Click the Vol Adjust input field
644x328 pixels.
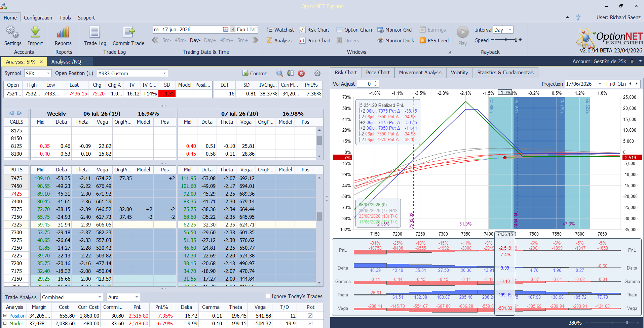365,84
